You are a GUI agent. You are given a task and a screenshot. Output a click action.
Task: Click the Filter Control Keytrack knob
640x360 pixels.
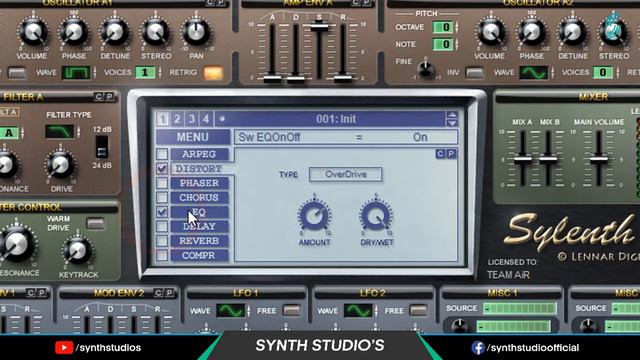tap(78, 250)
